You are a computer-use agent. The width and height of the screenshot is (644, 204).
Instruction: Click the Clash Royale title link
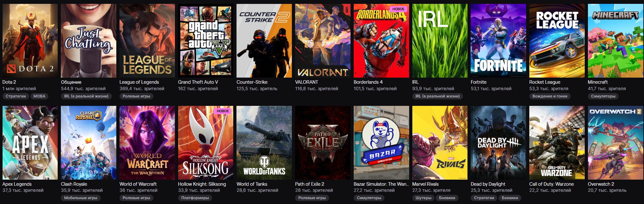pyautogui.click(x=74, y=184)
